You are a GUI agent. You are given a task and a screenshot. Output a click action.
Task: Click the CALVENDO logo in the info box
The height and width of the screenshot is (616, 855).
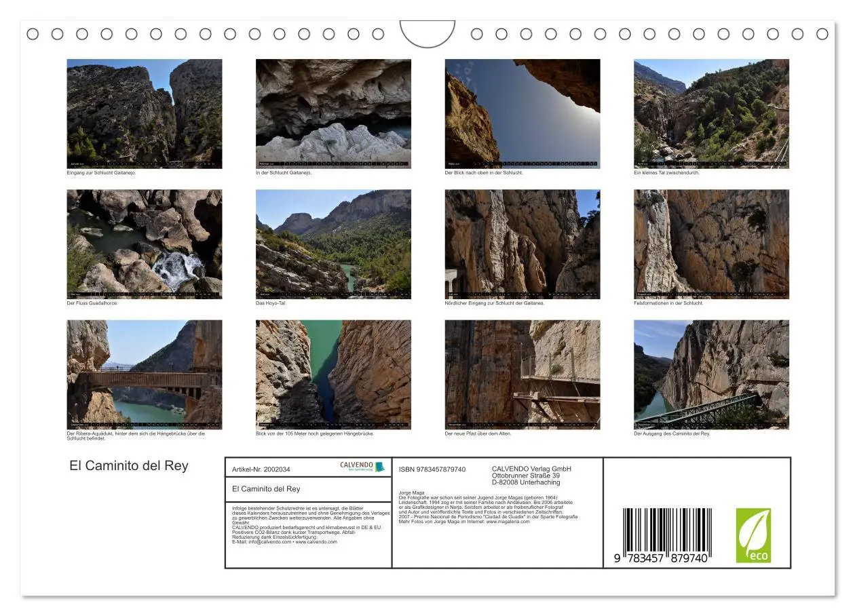click(x=362, y=467)
